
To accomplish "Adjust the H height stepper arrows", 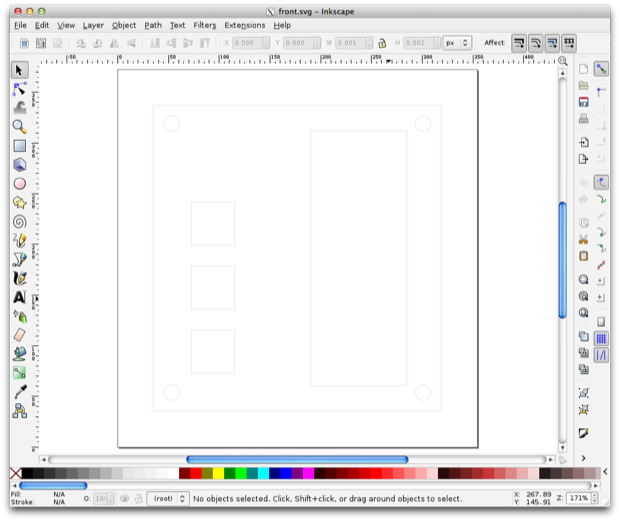I will (437, 43).
